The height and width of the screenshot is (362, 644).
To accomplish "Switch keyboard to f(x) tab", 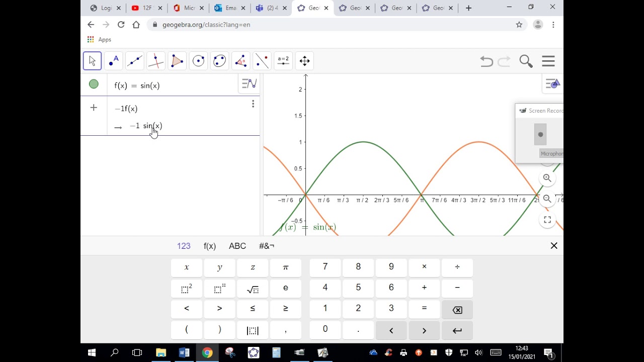I will [x=210, y=246].
